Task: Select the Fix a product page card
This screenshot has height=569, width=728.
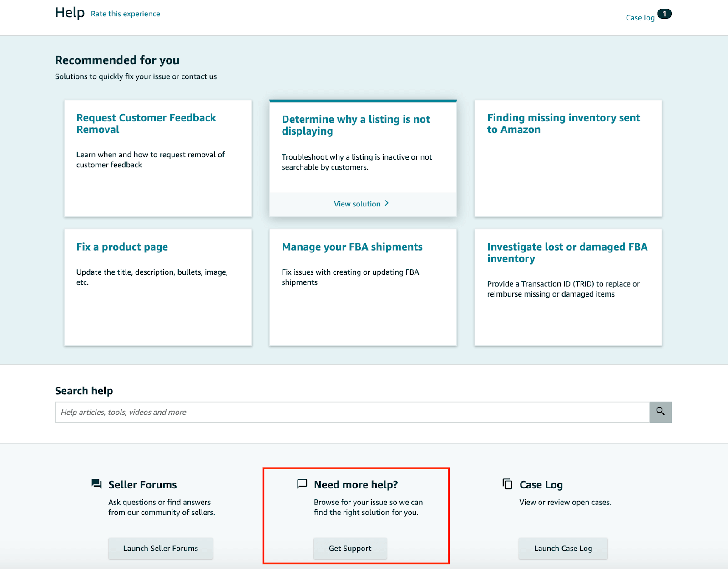Action: pos(122,247)
